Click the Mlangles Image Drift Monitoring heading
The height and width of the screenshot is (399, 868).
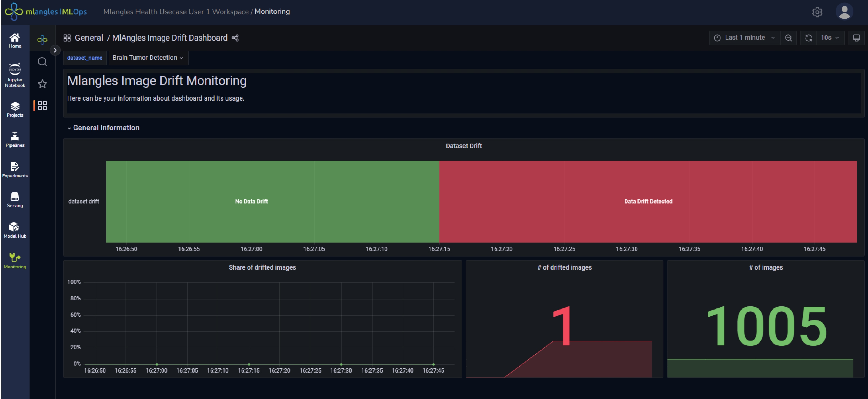157,81
